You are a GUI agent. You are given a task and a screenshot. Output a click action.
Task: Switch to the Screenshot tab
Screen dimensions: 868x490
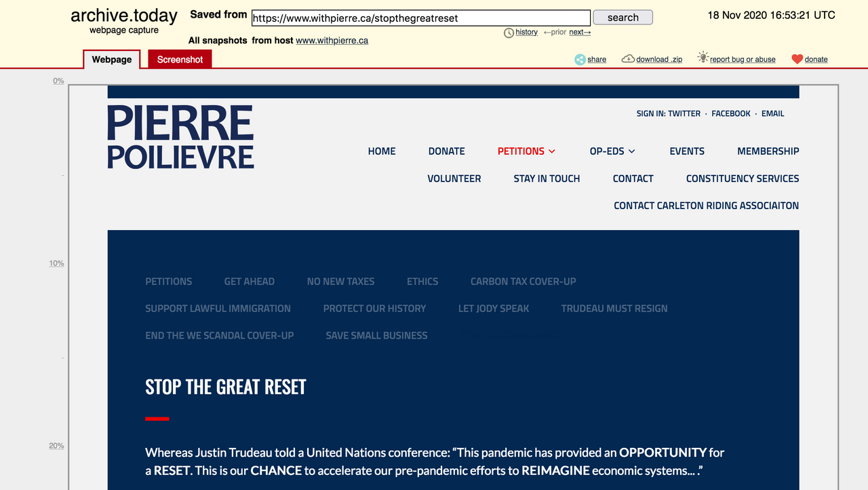point(180,59)
